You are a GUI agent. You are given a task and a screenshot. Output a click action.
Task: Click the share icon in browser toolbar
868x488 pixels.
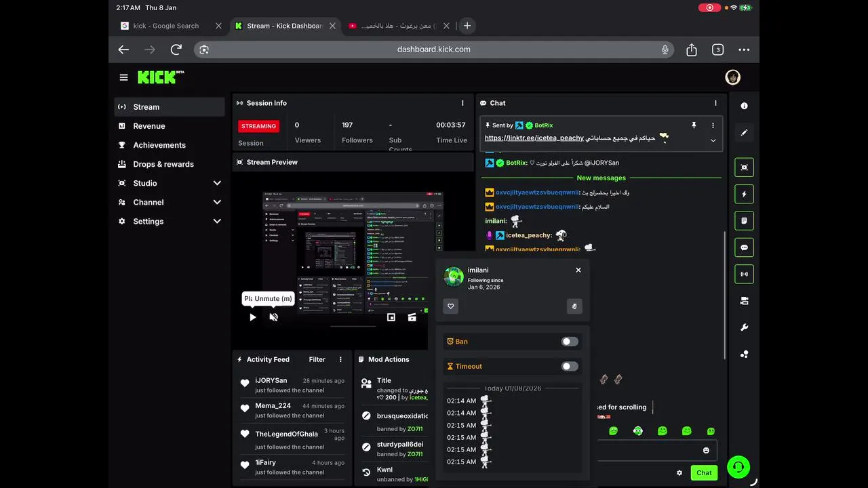pos(692,49)
